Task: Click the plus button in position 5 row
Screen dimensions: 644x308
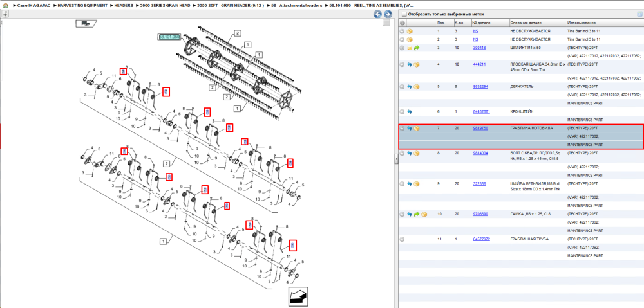Action: 402,87
